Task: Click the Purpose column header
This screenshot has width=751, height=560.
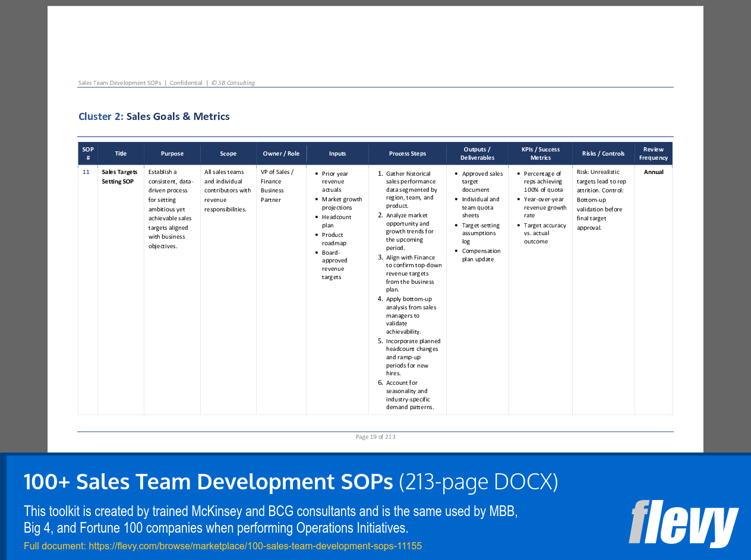Action: (x=172, y=153)
